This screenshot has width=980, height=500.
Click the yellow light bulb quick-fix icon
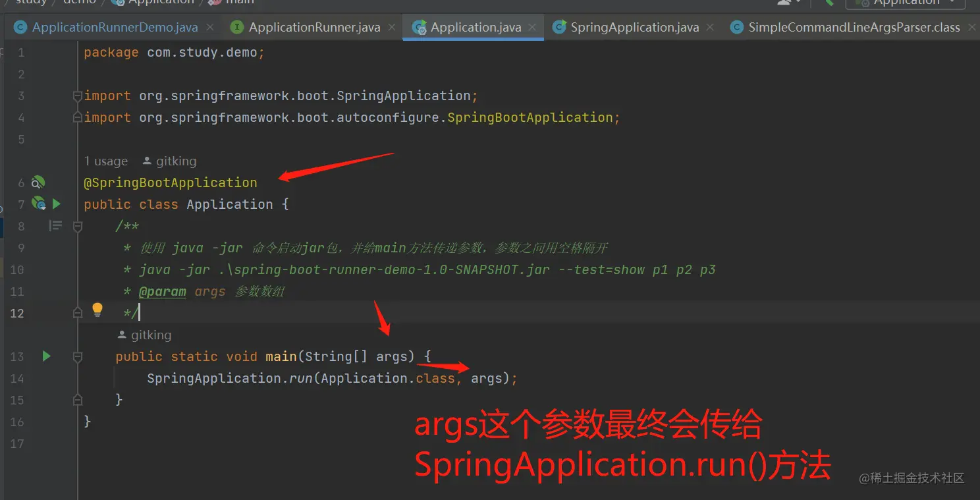pyautogui.click(x=97, y=310)
